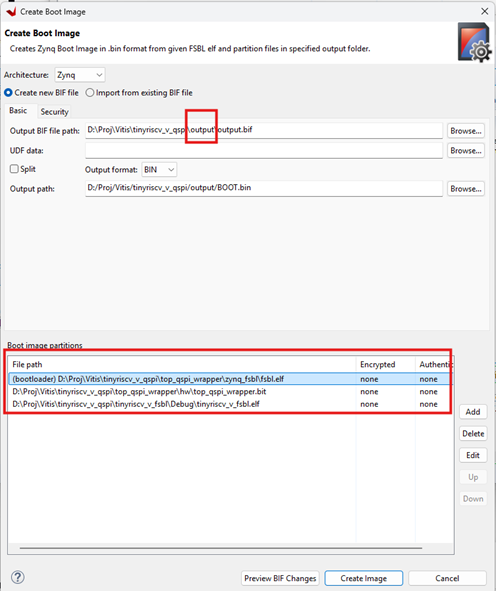Add a boot image partition
The height and width of the screenshot is (591, 496).
point(473,412)
